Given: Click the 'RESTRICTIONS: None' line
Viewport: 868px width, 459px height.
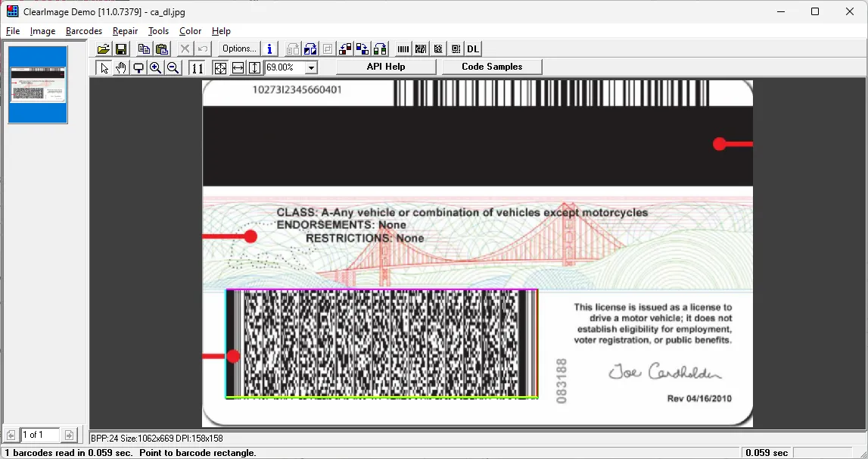Looking at the screenshot, I should (365, 239).
